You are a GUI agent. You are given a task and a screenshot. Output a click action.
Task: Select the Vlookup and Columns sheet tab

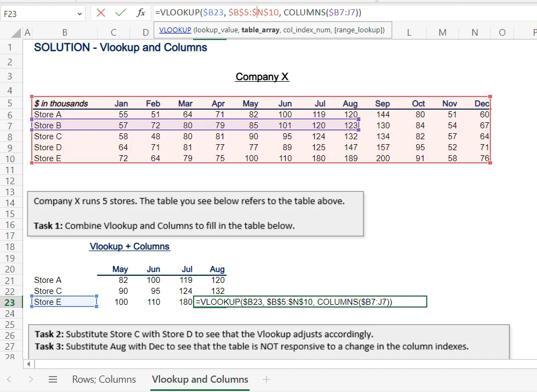[200, 379]
